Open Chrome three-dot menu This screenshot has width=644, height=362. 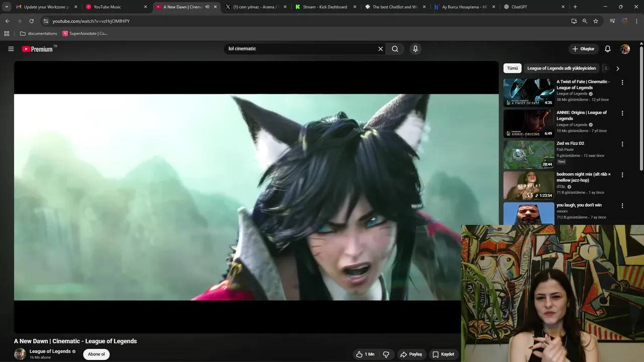[636, 21]
